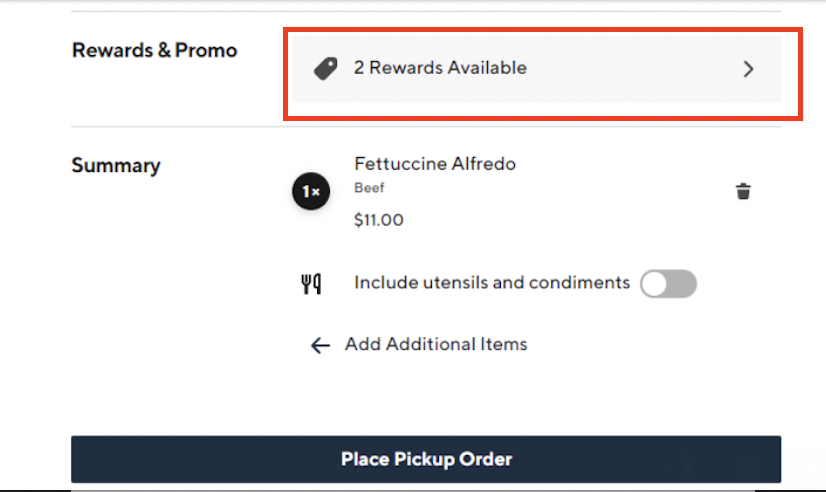This screenshot has height=492, width=826.
Task: Open the '2 Rewards Available' row
Action: [x=440, y=68]
